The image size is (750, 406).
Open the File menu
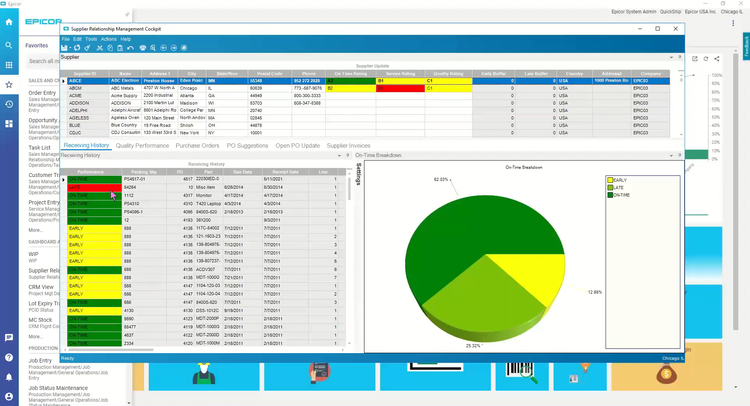65,39
